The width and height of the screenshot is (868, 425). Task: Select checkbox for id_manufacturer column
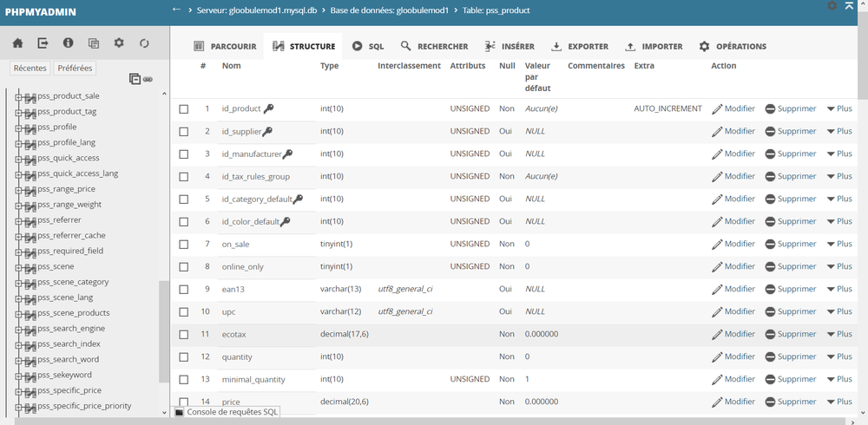[x=184, y=154]
